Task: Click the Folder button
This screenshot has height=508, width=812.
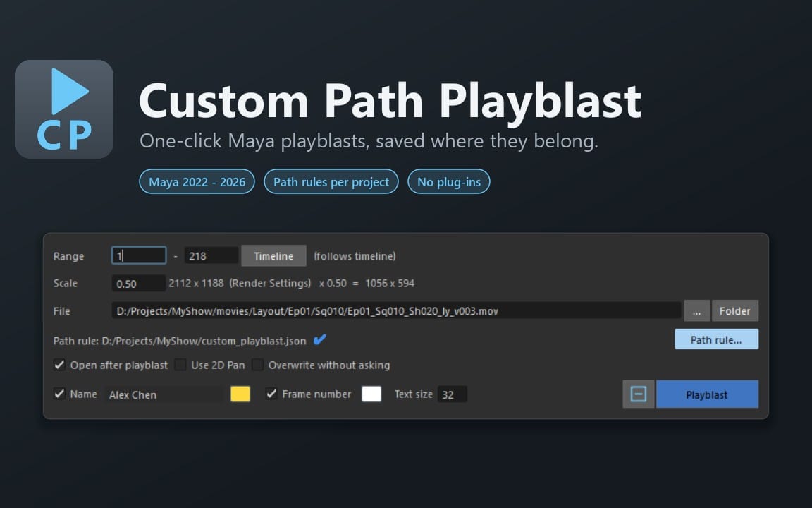Action: tap(735, 311)
